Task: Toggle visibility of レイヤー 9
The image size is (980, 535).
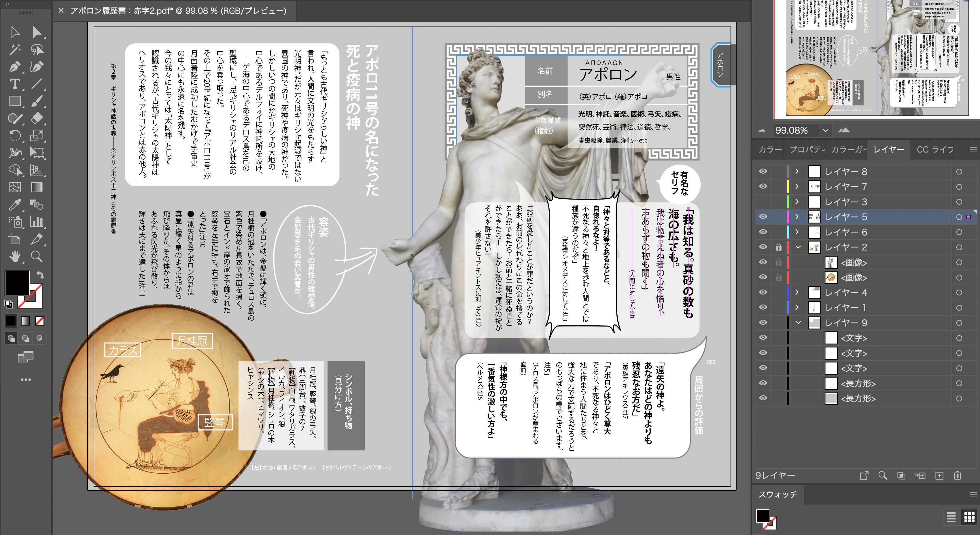Action: click(763, 322)
